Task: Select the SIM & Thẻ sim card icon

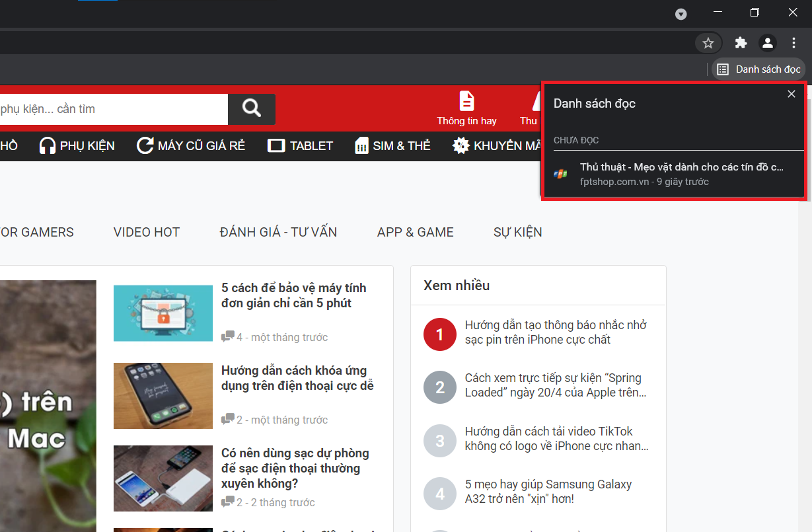Action: coord(361,145)
